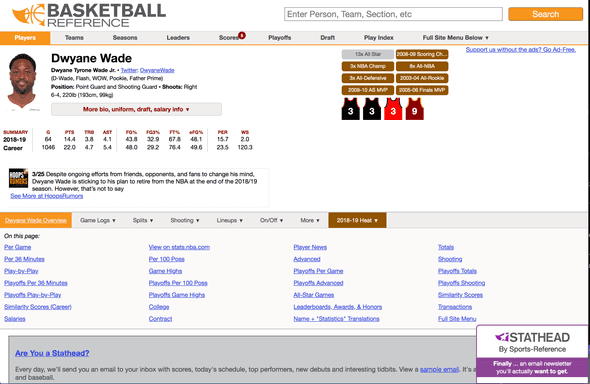Open the HoopsRumors news thumbnail icon
Screen dimensions: 590x384
coord(18,178)
